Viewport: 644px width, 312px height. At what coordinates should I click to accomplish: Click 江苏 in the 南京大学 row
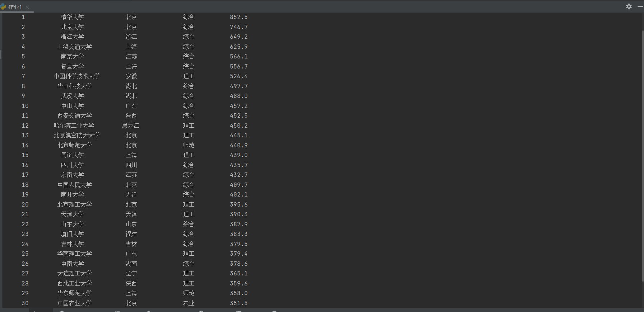tap(131, 56)
